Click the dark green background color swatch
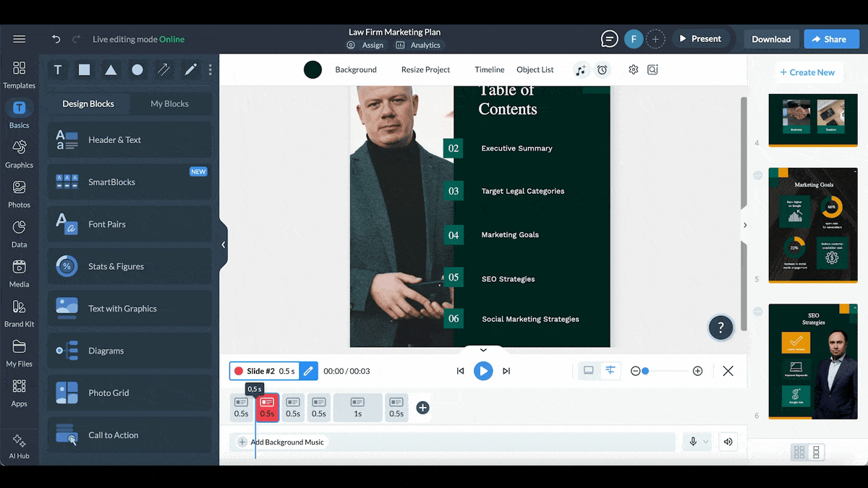The height and width of the screenshot is (488, 868). click(312, 70)
